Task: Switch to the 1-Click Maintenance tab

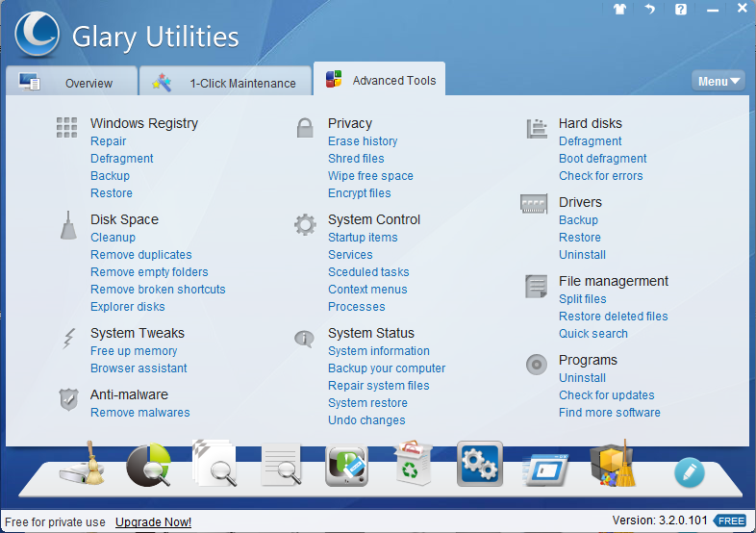Action: click(x=225, y=83)
